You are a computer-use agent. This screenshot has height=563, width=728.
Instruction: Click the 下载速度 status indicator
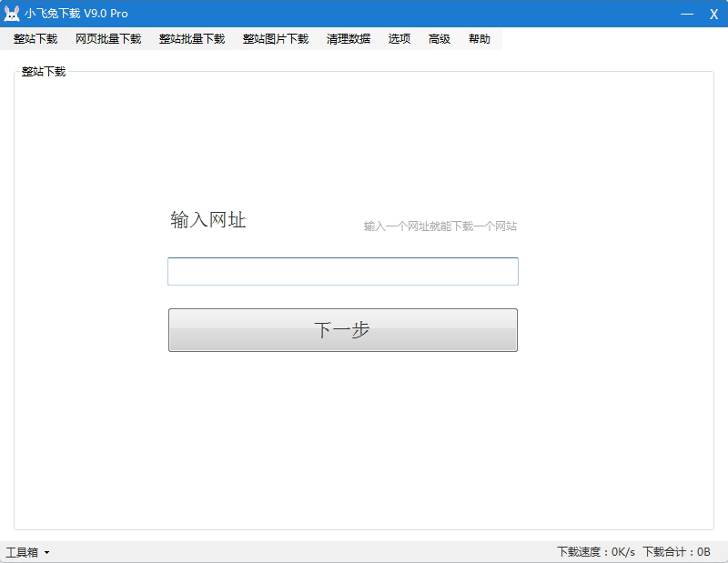click(x=595, y=552)
